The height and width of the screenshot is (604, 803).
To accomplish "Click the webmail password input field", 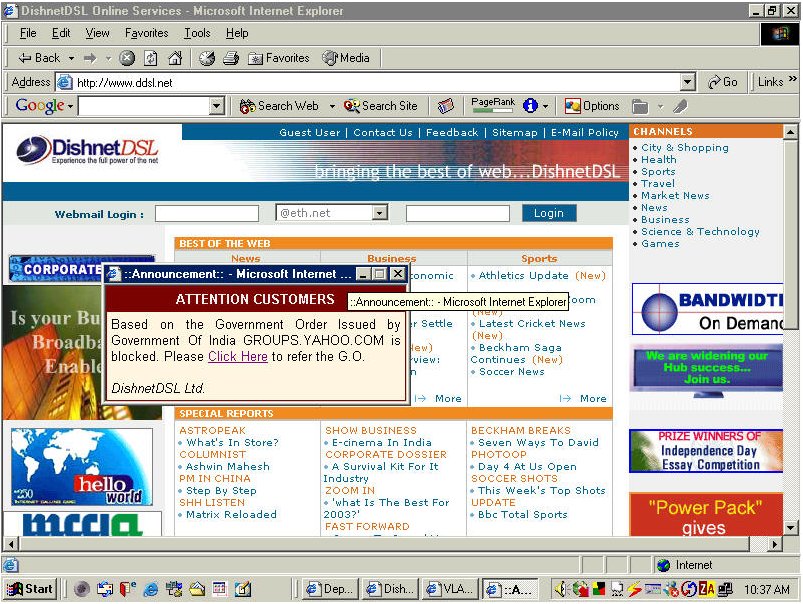I will pyautogui.click(x=458, y=213).
